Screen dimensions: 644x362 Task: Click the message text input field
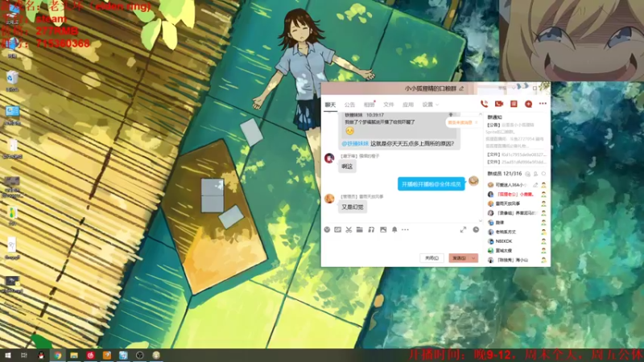(x=402, y=243)
